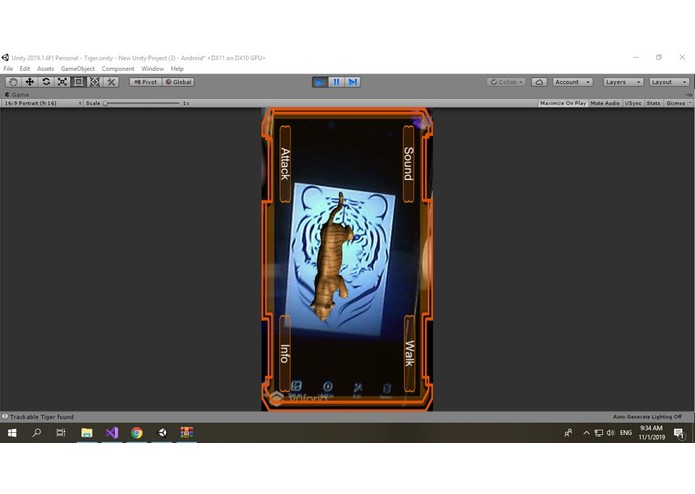Open the GameObject menu
The height and width of the screenshot is (494, 695).
(x=78, y=69)
